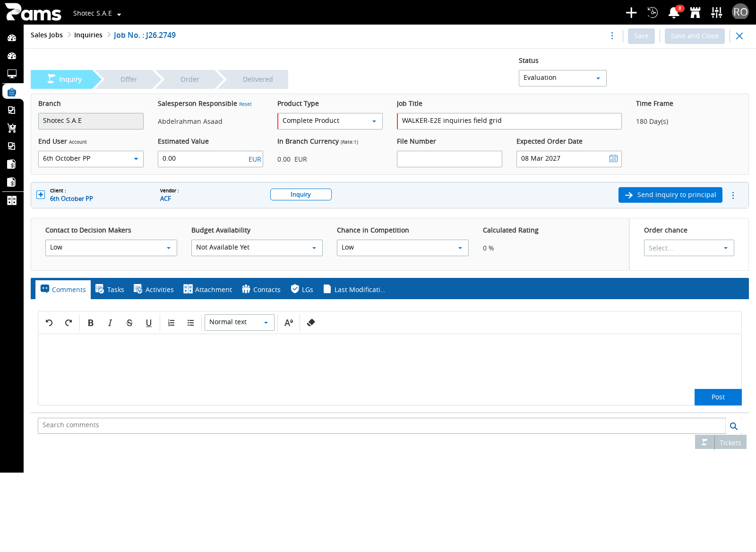Open the three-dot menu beside Save

(x=612, y=36)
